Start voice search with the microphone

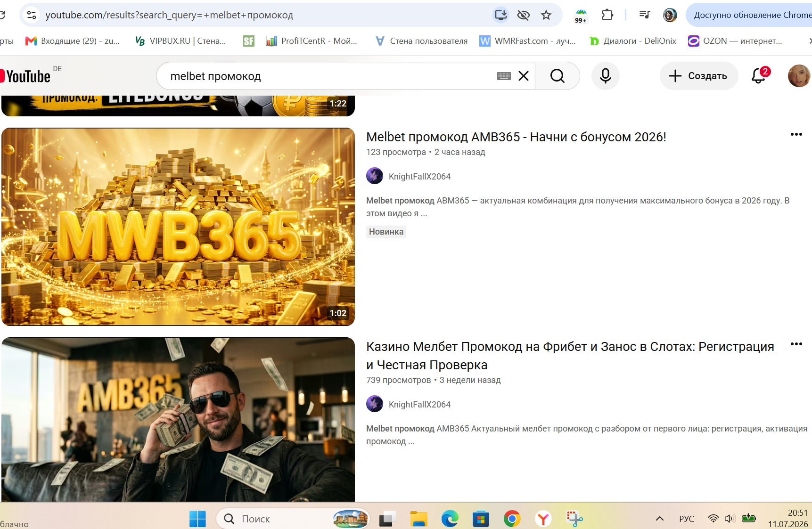click(606, 76)
